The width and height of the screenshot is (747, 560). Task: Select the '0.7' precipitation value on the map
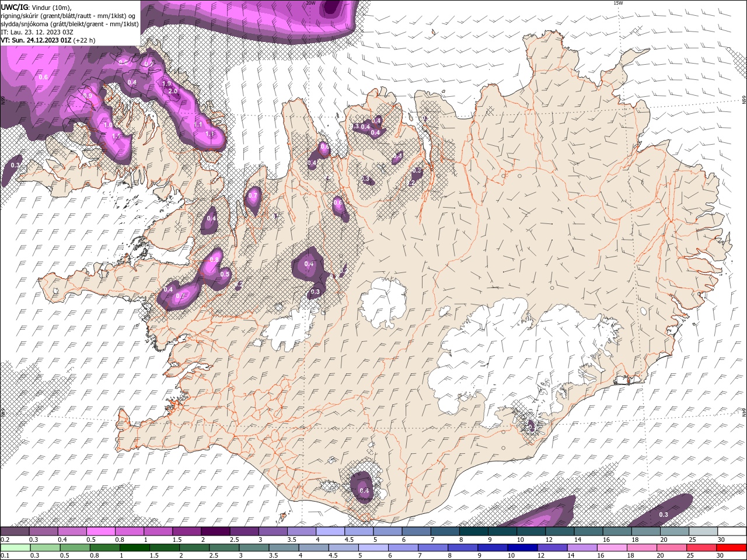coord(253,195)
